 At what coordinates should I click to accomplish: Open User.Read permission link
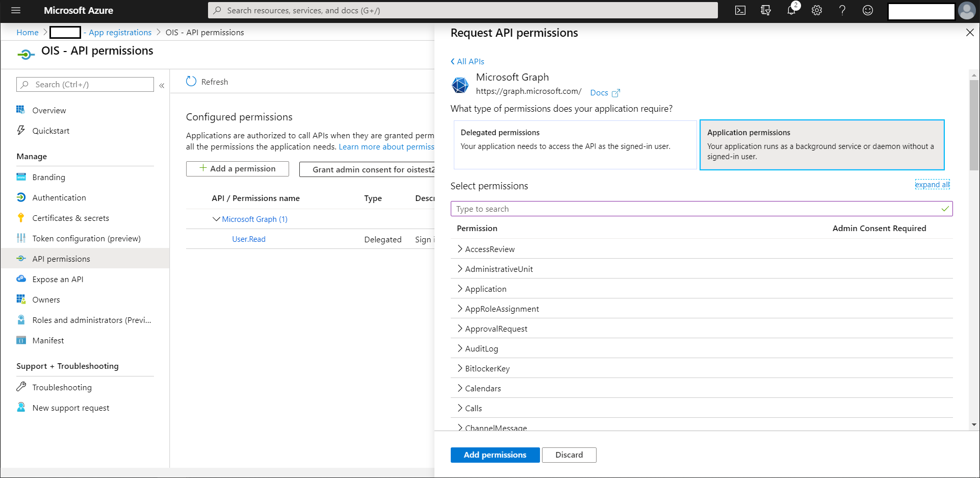point(249,239)
